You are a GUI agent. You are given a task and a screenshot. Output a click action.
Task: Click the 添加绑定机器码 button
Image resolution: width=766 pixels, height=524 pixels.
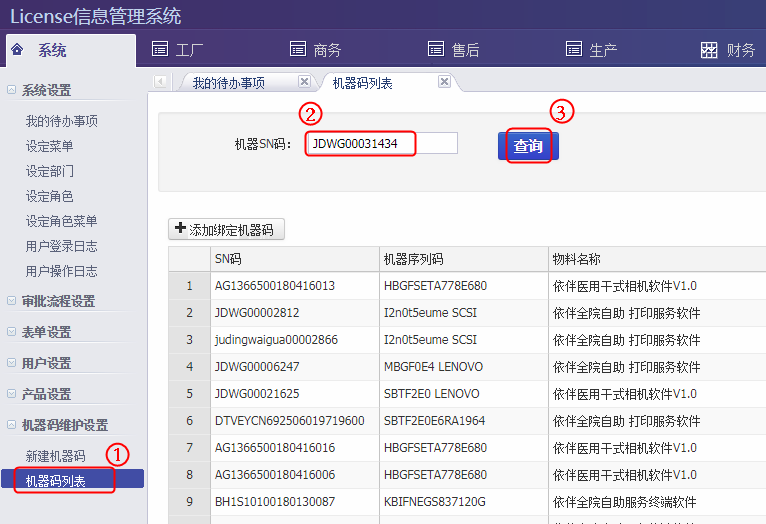pyautogui.click(x=227, y=230)
